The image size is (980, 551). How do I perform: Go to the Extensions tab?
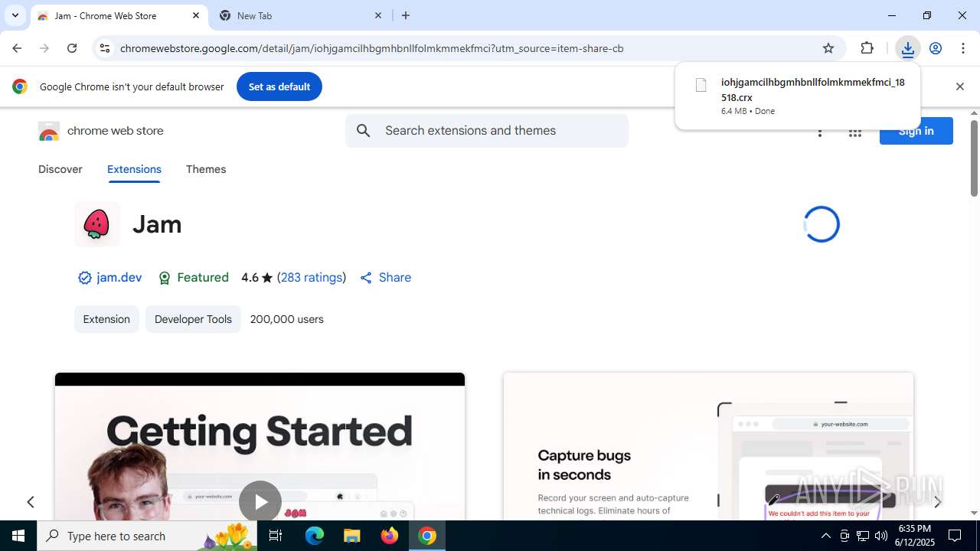tap(134, 169)
